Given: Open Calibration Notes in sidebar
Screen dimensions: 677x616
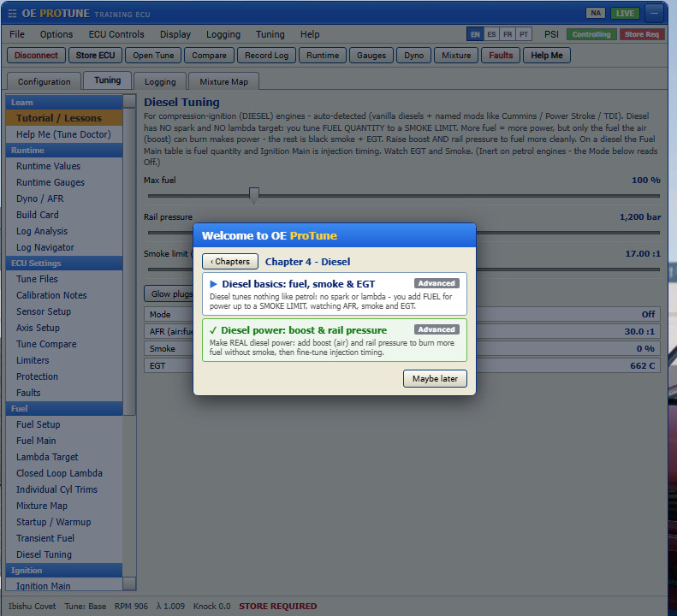Looking at the screenshot, I should [64, 295].
